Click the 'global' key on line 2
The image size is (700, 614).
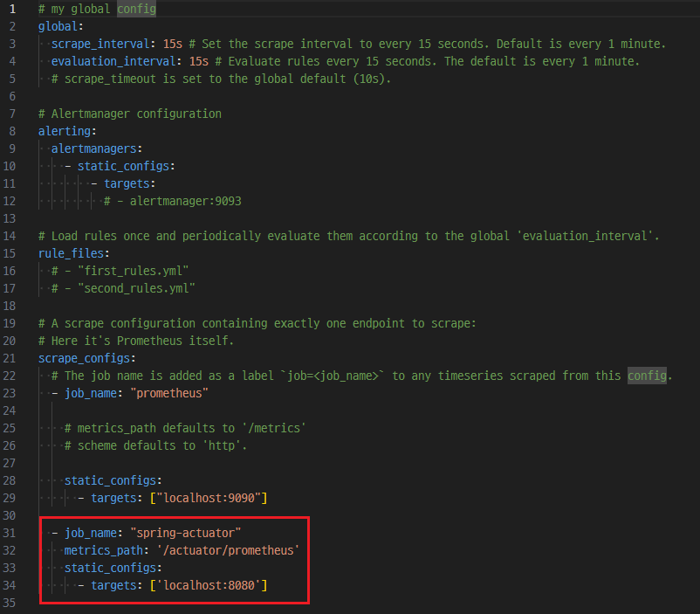pos(58,26)
